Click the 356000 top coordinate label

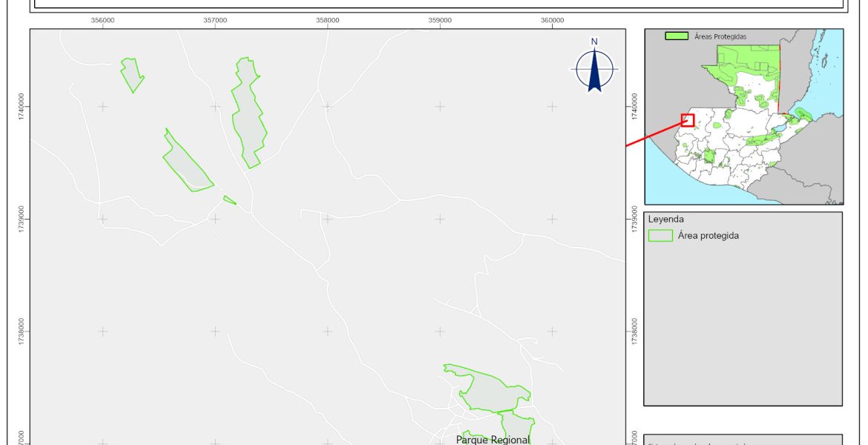pos(102,20)
